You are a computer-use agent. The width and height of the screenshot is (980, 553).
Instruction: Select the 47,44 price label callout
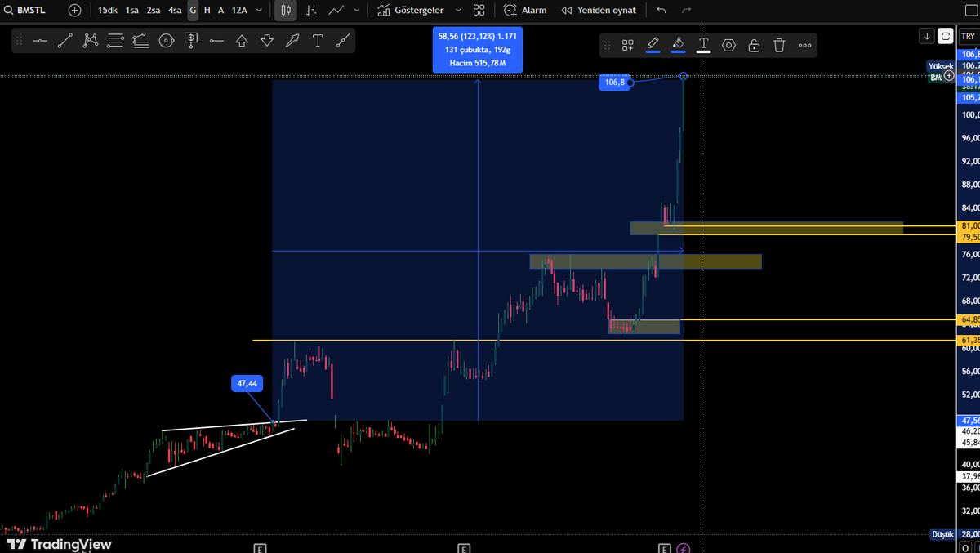(x=247, y=383)
